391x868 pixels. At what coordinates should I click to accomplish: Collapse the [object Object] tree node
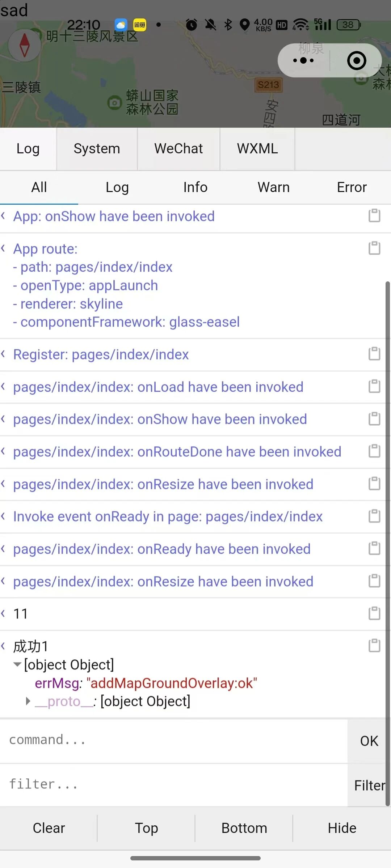click(17, 664)
